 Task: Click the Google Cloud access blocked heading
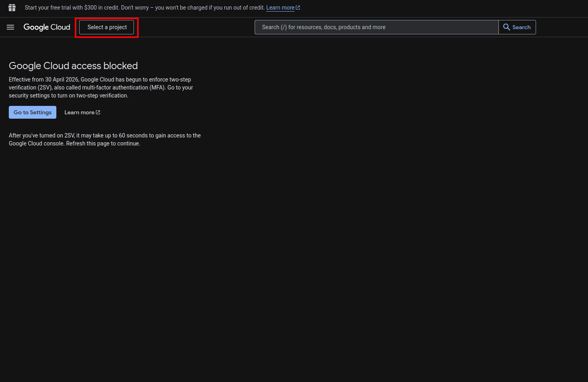click(73, 66)
